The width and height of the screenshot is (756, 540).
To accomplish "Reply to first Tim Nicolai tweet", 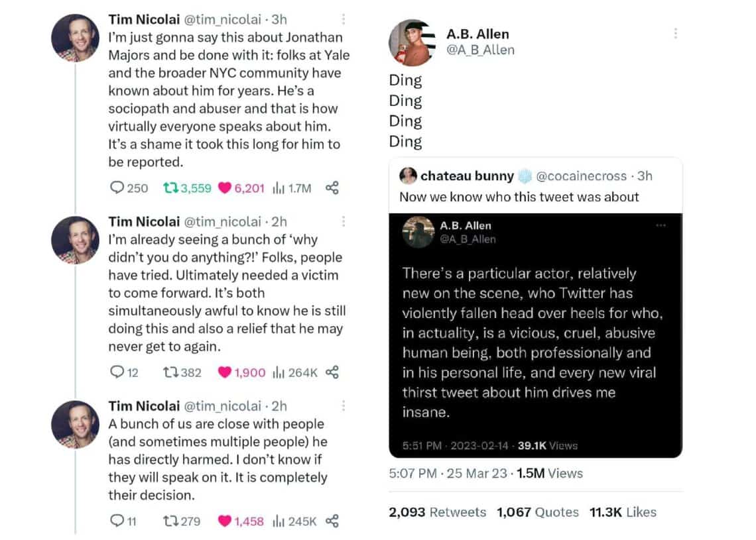I will [117, 188].
